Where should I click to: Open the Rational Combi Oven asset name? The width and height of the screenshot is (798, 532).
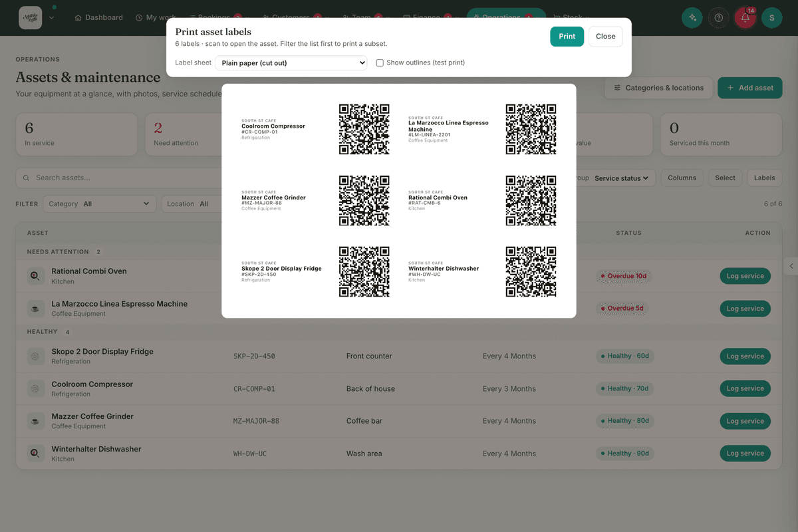89,271
